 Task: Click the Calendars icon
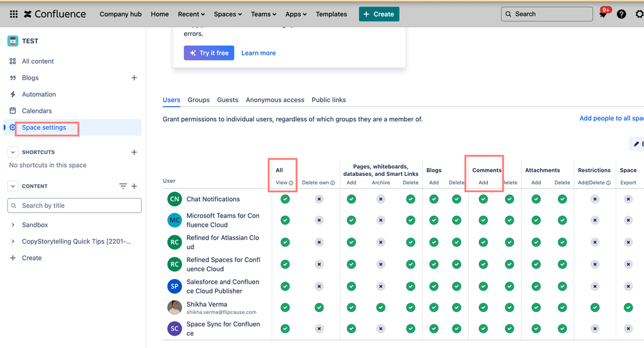(x=13, y=110)
